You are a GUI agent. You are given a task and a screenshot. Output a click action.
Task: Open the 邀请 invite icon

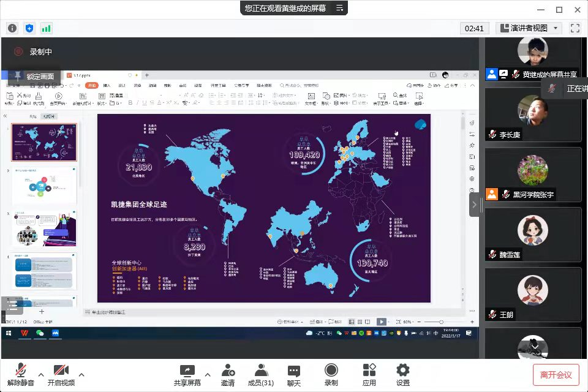(x=228, y=375)
